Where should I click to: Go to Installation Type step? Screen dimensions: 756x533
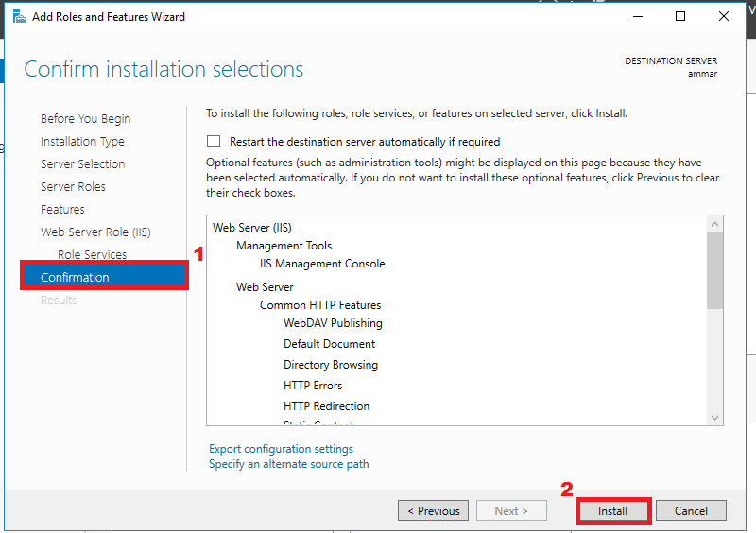point(82,142)
